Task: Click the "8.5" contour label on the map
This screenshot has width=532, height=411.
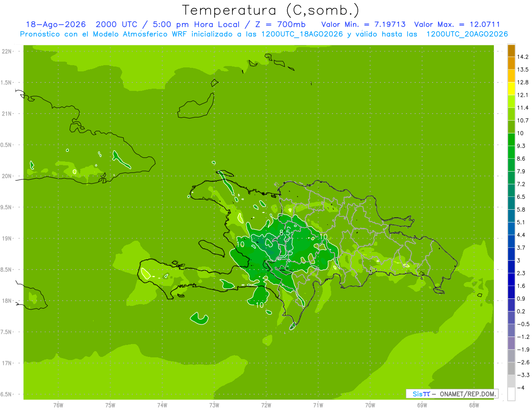Action: tap(284, 232)
